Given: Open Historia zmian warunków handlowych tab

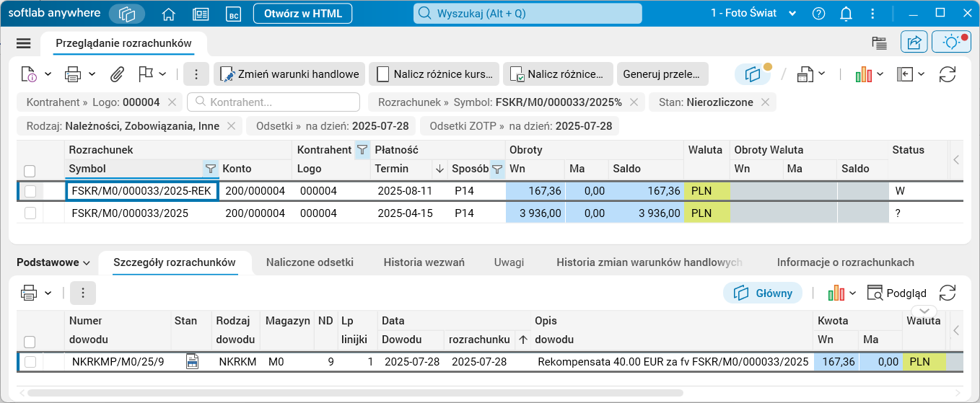Looking at the screenshot, I should tap(649, 262).
